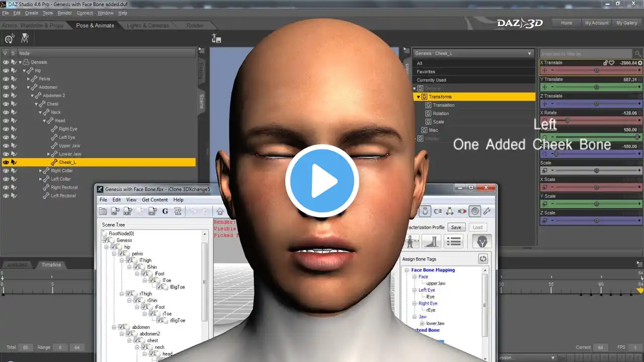Expand the Right Collar node

(x=41, y=171)
